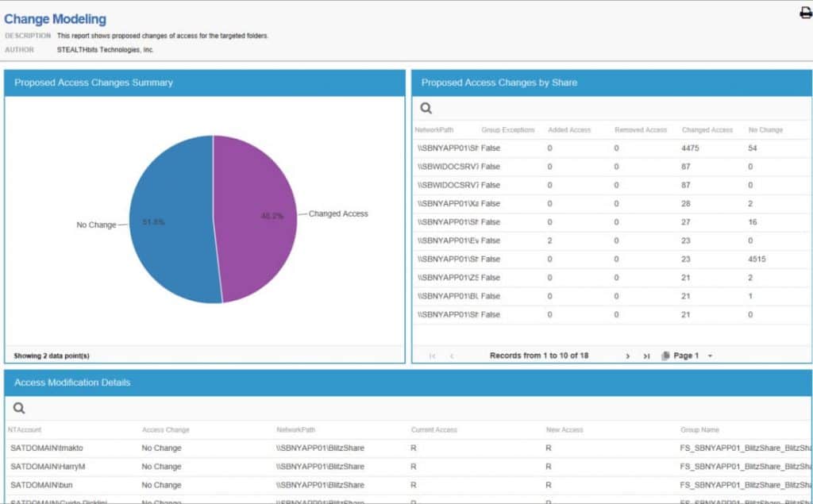
Task: Select the \\SBNYAPP01\Ev share row path
Action: pos(448,240)
